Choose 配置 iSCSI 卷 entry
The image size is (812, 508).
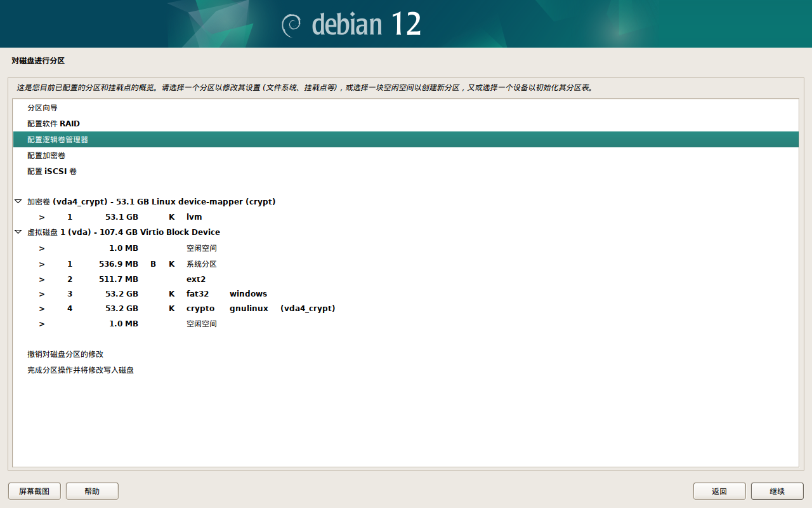click(406, 171)
